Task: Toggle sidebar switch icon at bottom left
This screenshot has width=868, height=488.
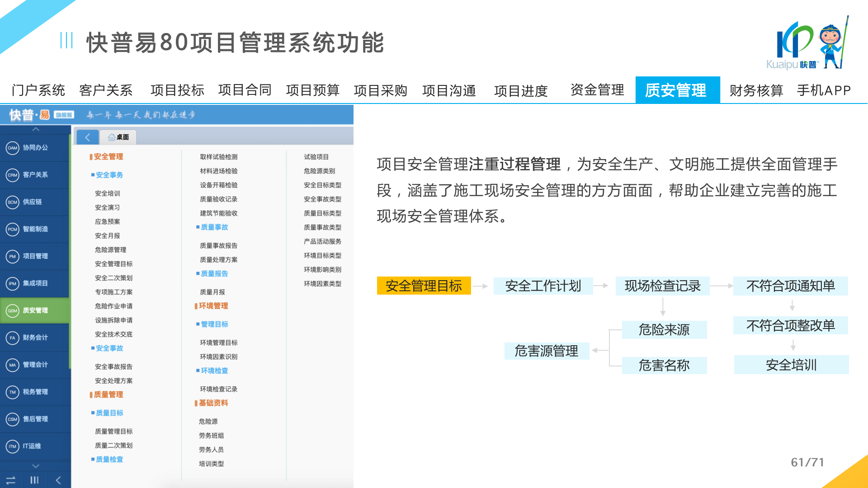Action: click(x=11, y=480)
